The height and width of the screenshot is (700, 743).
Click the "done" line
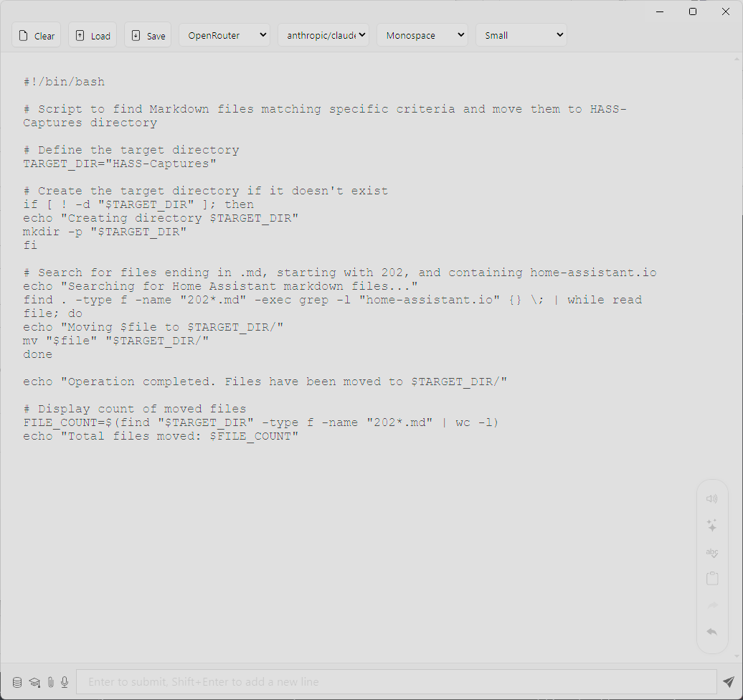(38, 354)
